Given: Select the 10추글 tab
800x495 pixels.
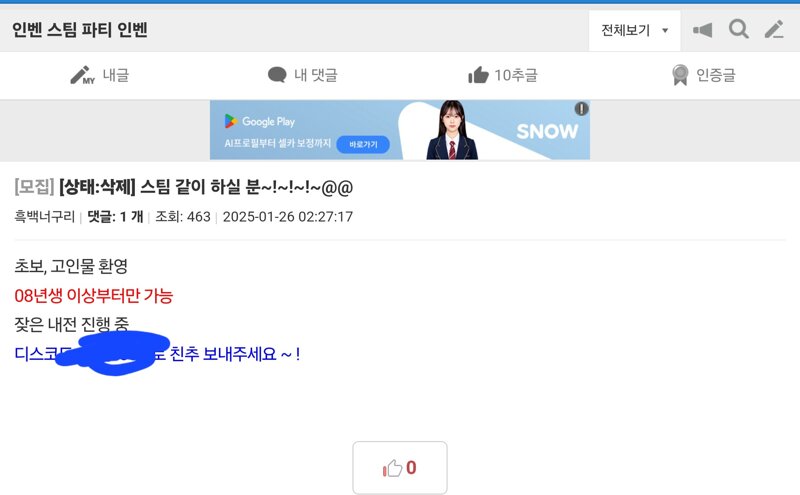Looking at the screenshot, I should 503,76.
